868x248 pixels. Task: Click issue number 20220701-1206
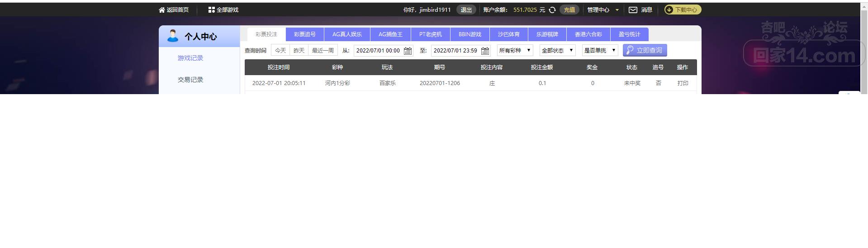pyautogui.click(x=440, y=83)
